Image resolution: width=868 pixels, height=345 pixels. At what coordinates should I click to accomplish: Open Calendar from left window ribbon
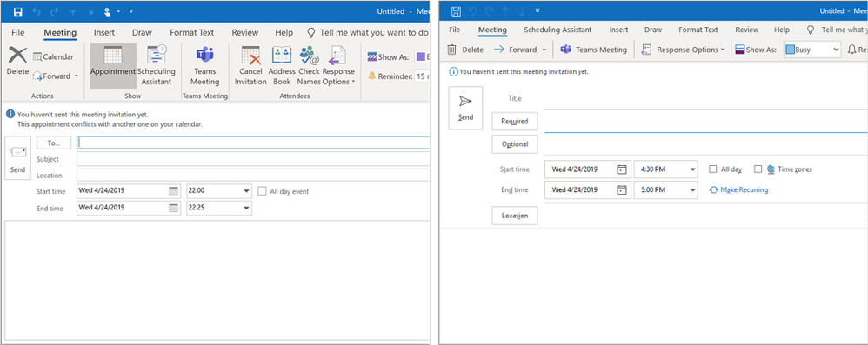[53, 56]
